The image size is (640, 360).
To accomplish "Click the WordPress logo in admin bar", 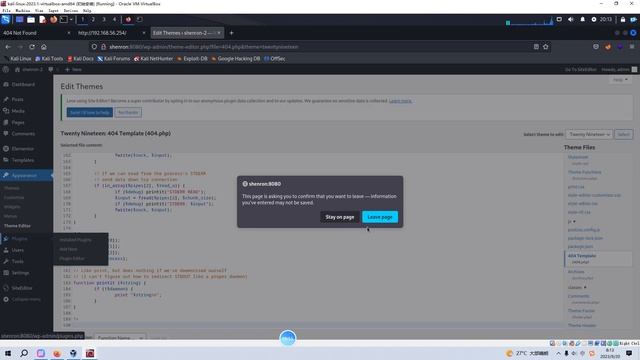I will click(6, 69).
